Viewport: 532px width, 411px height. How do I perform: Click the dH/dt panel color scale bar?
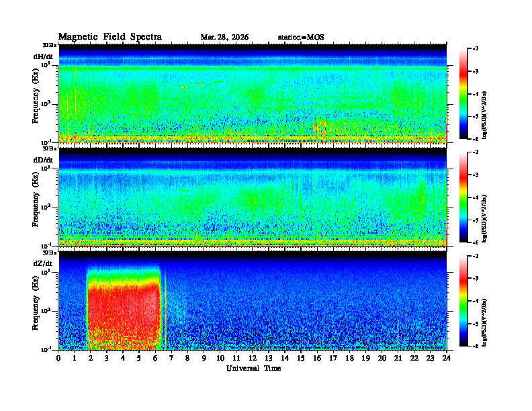tap(463, 94)
